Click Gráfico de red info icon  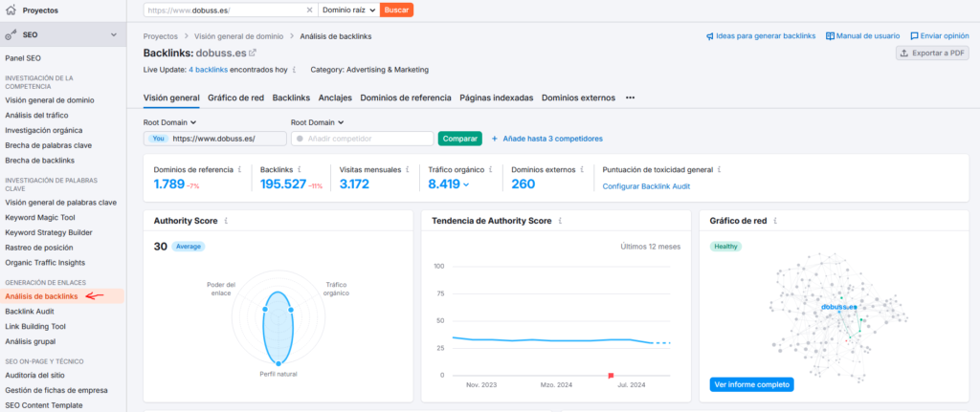pos(775,221)
